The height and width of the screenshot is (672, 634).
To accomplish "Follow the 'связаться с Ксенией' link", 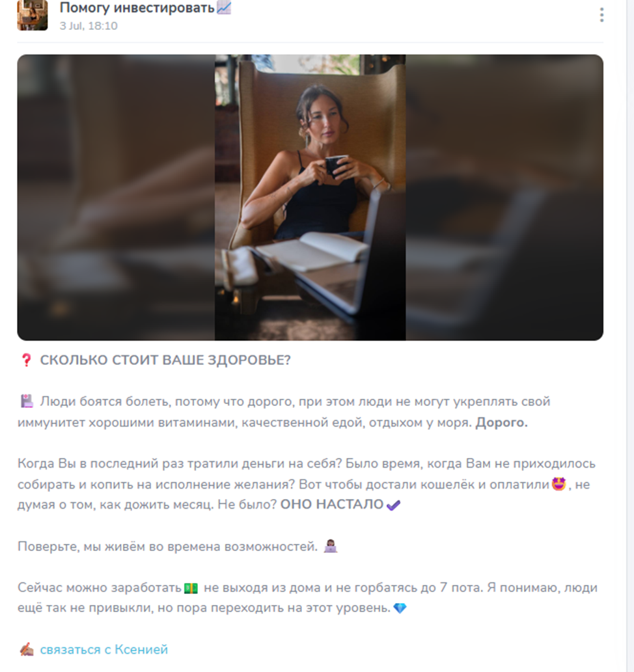I will [x=103, y=650].
